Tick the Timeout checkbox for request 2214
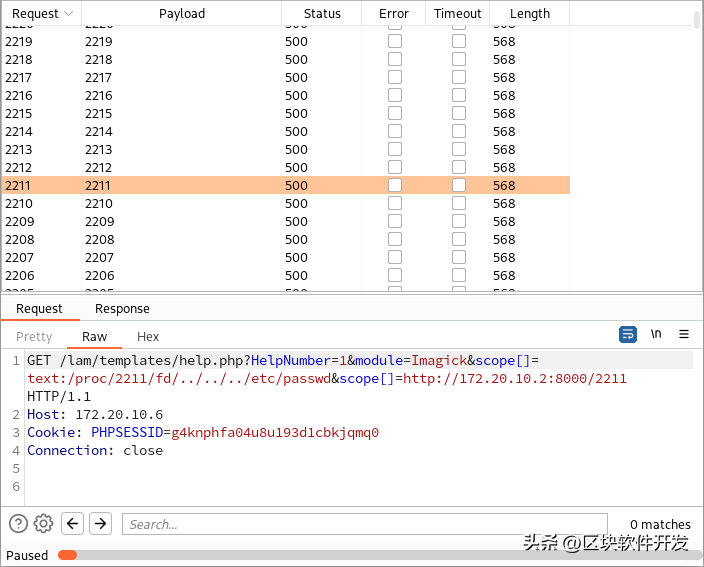This screenshot has height=567, width=704. click(458, 131)
